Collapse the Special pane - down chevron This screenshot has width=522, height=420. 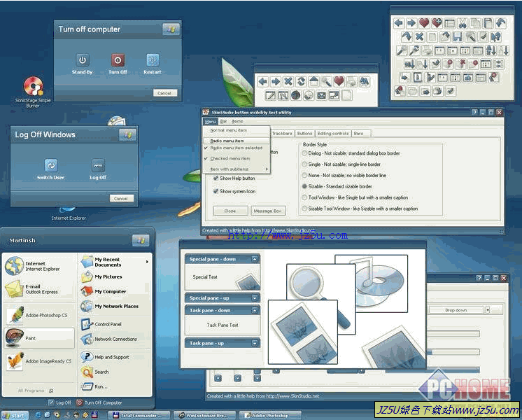click(255, 259)
